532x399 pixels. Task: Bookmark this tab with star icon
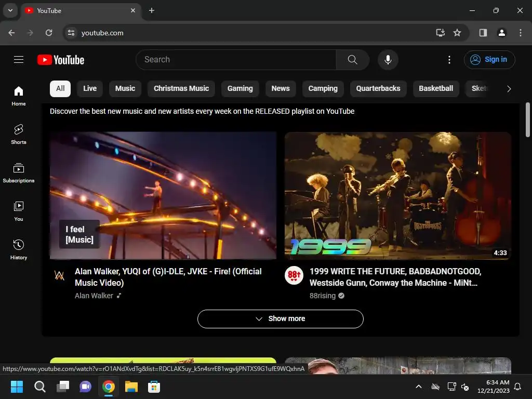click(x=457, y=33)
